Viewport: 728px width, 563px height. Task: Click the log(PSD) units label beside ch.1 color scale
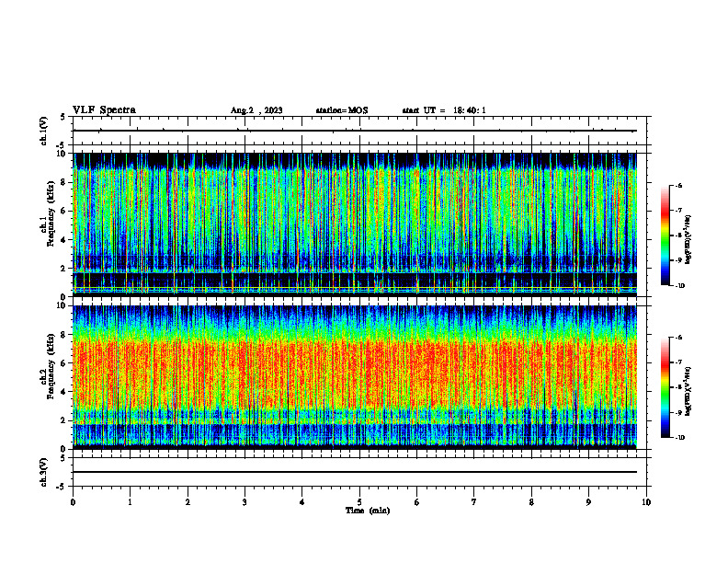[688, 240]
